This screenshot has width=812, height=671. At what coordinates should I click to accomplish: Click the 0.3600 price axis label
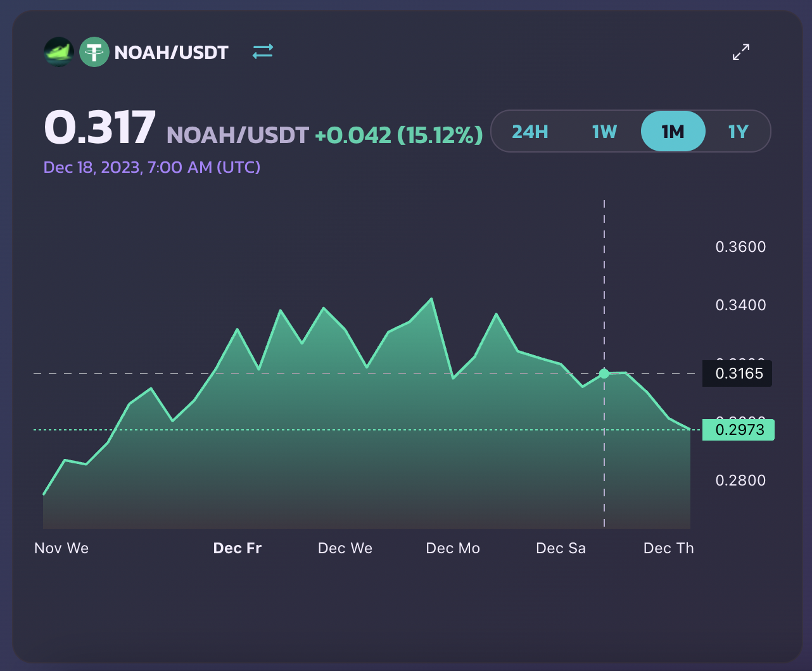pos(740,247)
